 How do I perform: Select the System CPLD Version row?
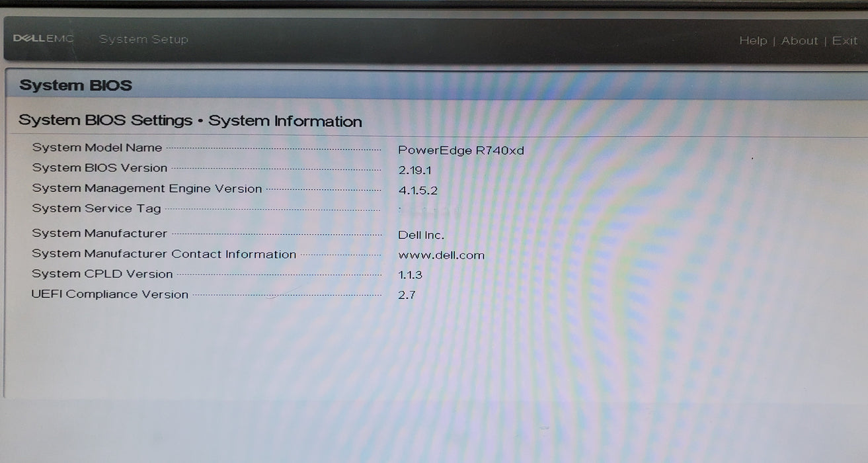coord(103,273)
